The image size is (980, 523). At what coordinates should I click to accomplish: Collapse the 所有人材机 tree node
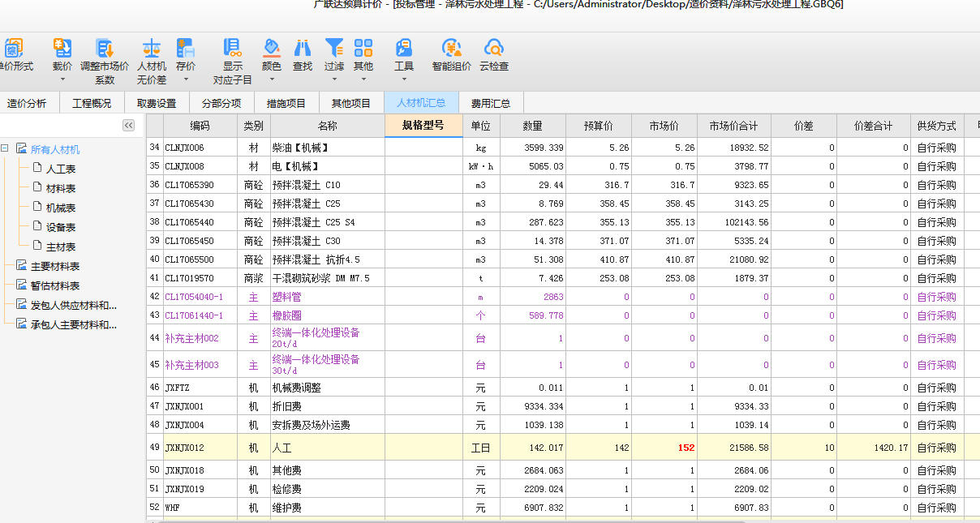5,149
